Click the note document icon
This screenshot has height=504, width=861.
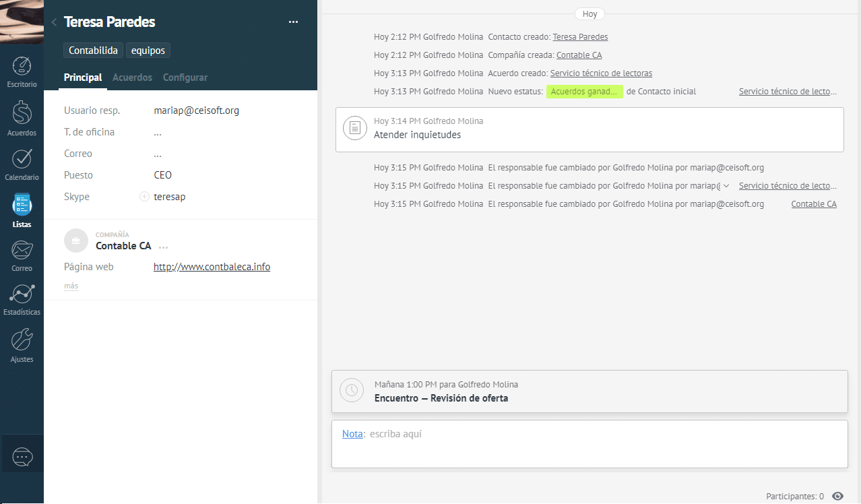[354, 128]
